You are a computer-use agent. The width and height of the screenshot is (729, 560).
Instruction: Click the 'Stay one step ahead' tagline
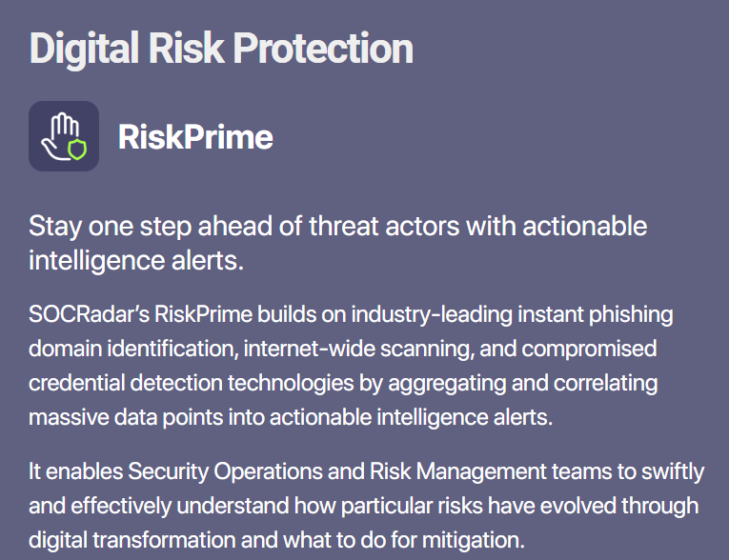[338, 243]
